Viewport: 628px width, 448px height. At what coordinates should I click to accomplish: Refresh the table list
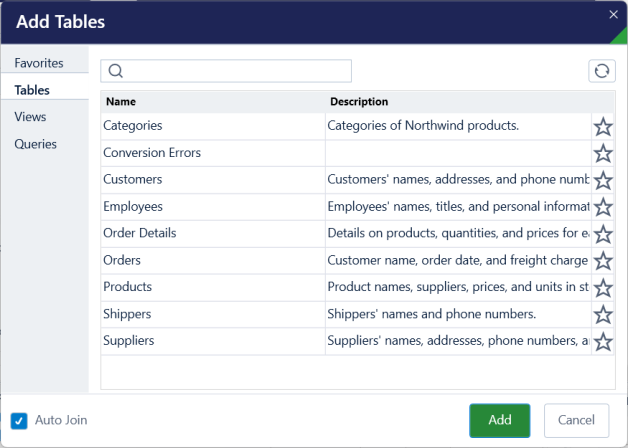(x=602, y=71)
